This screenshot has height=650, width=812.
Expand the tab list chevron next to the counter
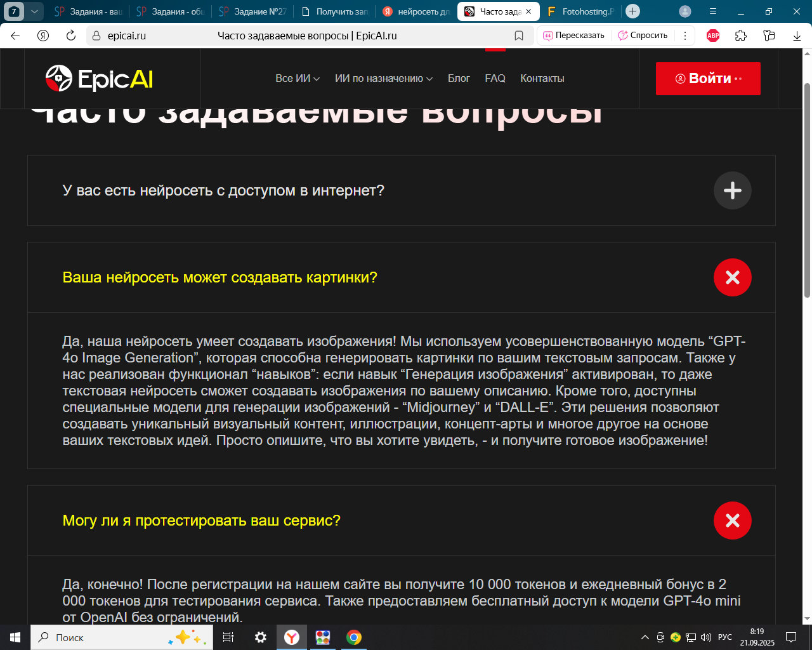click(x=34, y=11)
